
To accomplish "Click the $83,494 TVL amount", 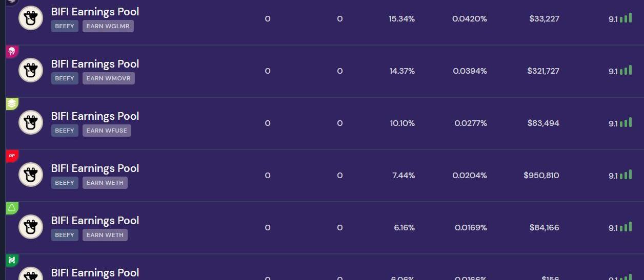I will [x=543, y=123].
